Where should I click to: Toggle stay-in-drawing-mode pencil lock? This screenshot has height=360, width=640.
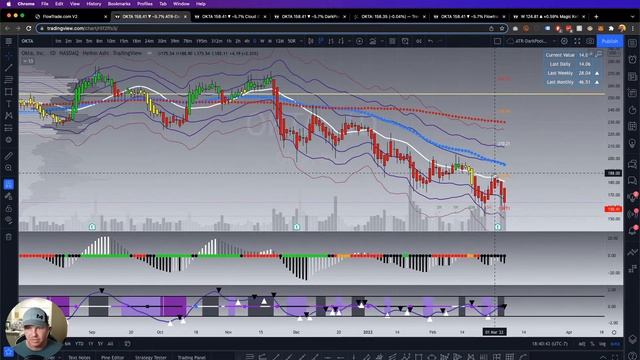tap(9, 196)
